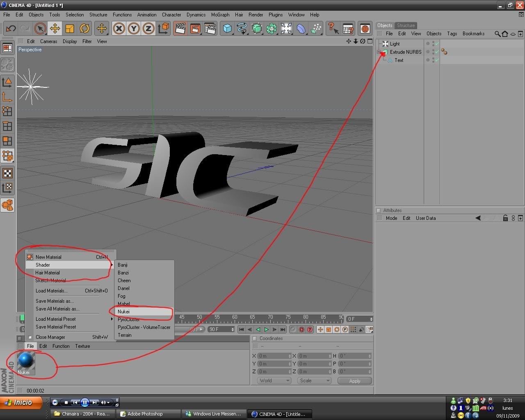Open the viewport Display menu
Screen dimensions: 525x420
click(70, 41)
